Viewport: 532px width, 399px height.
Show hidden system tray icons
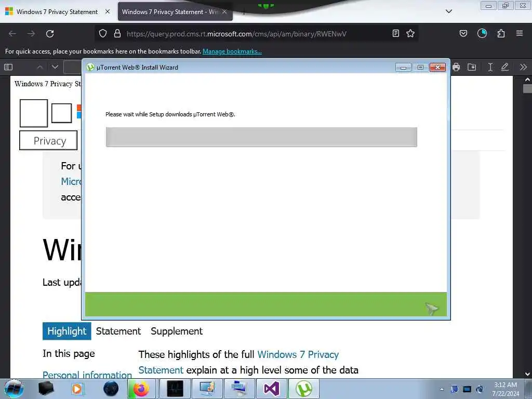point(442,389)
